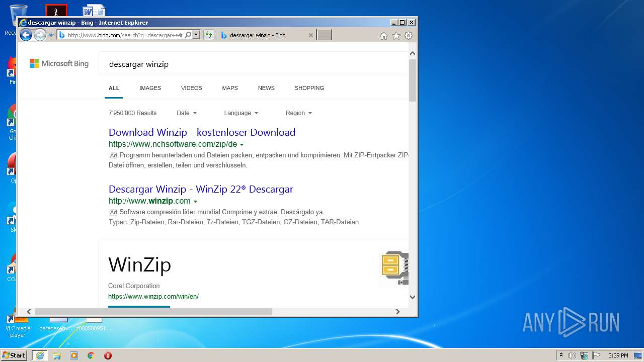Open a new blank tab
The image size is (644, 362).
click(324, 35)
